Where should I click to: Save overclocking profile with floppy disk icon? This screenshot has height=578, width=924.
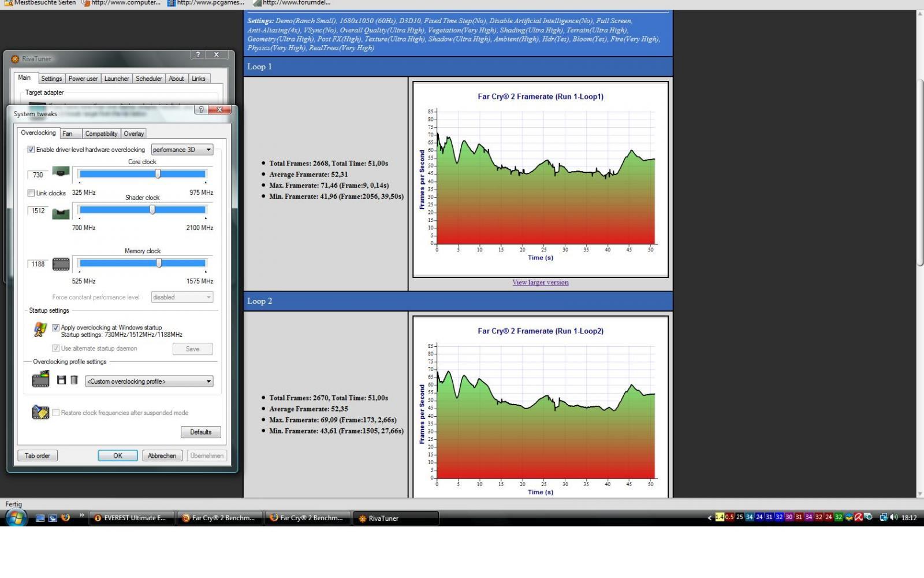tap(61, 380)
